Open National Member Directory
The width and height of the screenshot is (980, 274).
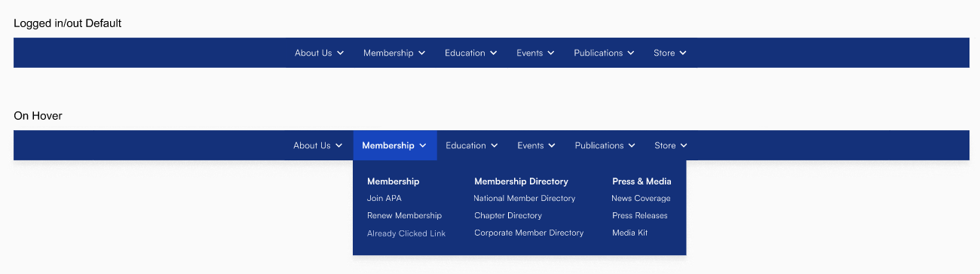525,198
